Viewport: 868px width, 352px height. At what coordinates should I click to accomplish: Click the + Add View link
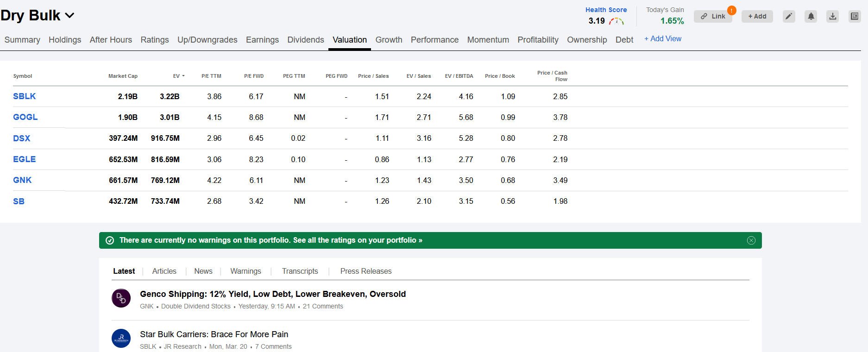coord(663,39)
